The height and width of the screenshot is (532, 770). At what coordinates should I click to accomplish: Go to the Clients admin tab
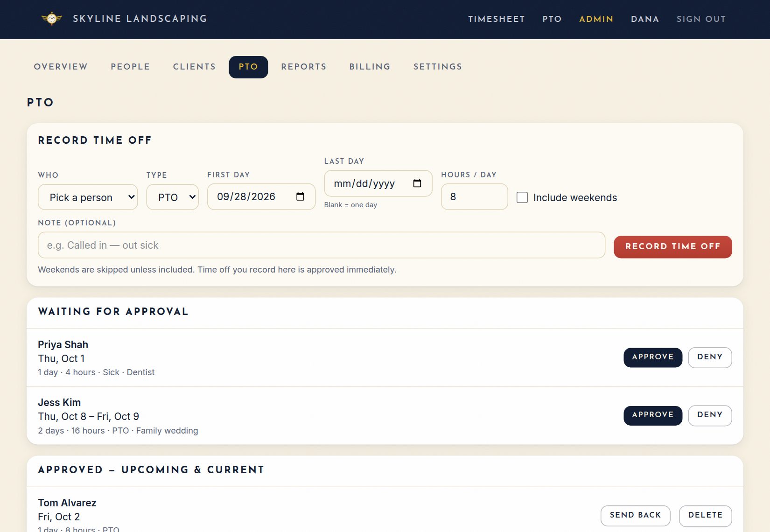coord(195,67)
